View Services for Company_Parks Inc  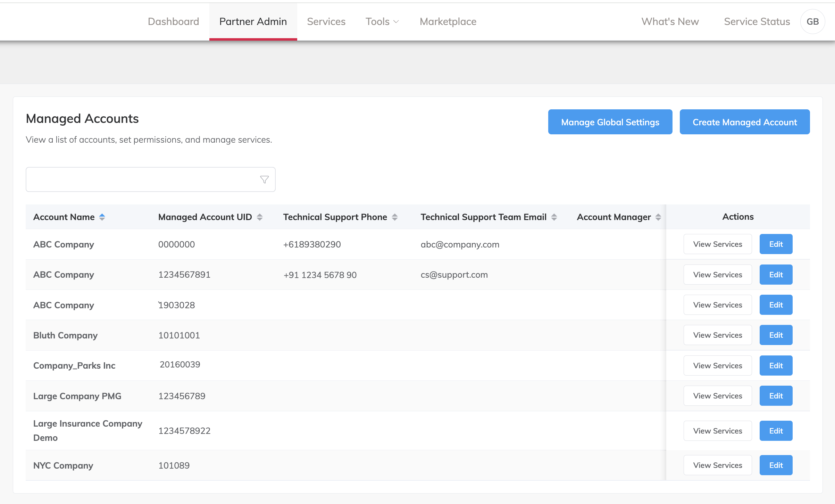click(x=717, y=366)
